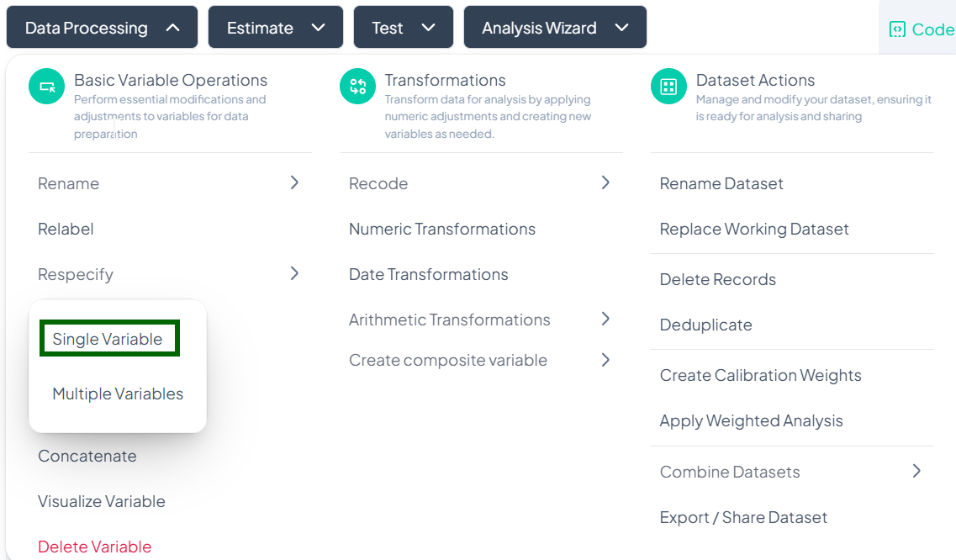Click the Transformations swap icon
956x560 pixels.
click(x=357, y=87)
